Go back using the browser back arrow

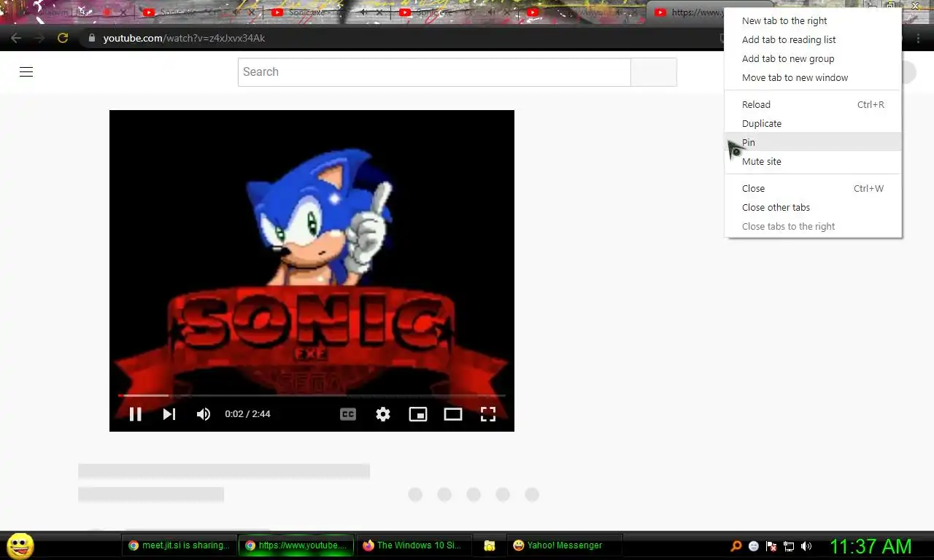click(16, 38)
